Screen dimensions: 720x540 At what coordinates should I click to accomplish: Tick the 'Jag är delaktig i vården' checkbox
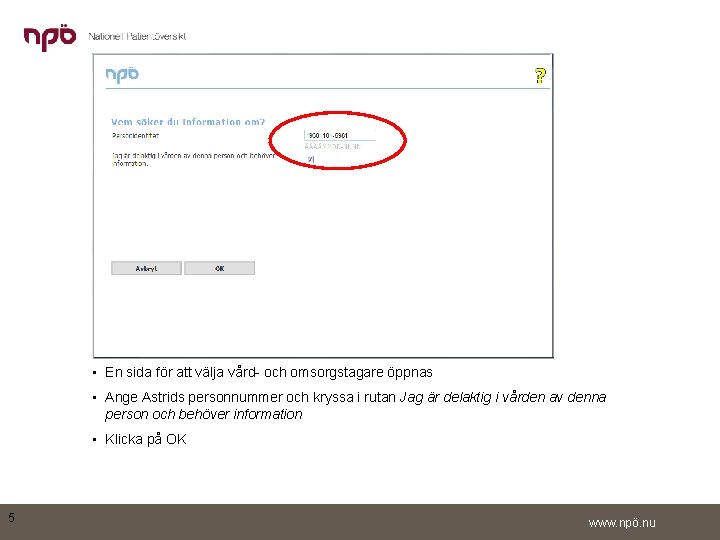coord(311,159)
